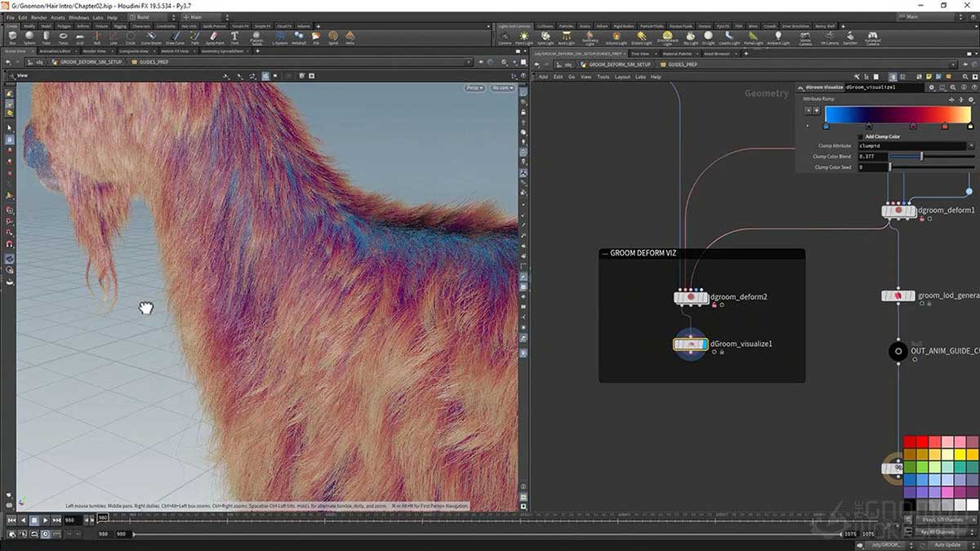Select the L-System shelf tool
Screen dimensions: 980x551
click(x=279, y=37)
